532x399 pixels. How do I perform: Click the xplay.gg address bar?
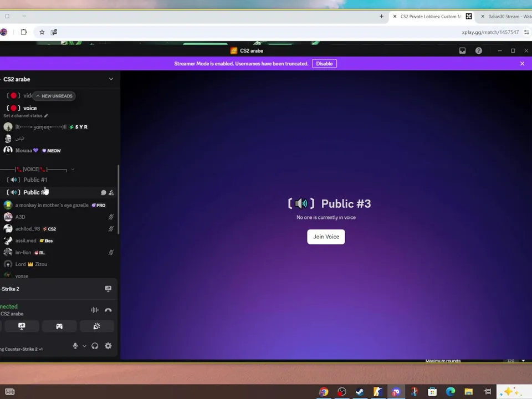(490, 32)
